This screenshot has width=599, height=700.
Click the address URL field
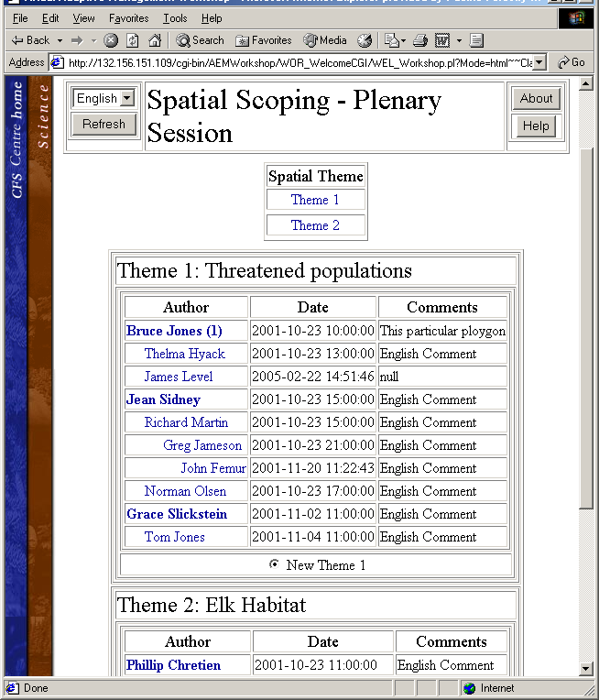click(299, 63)
